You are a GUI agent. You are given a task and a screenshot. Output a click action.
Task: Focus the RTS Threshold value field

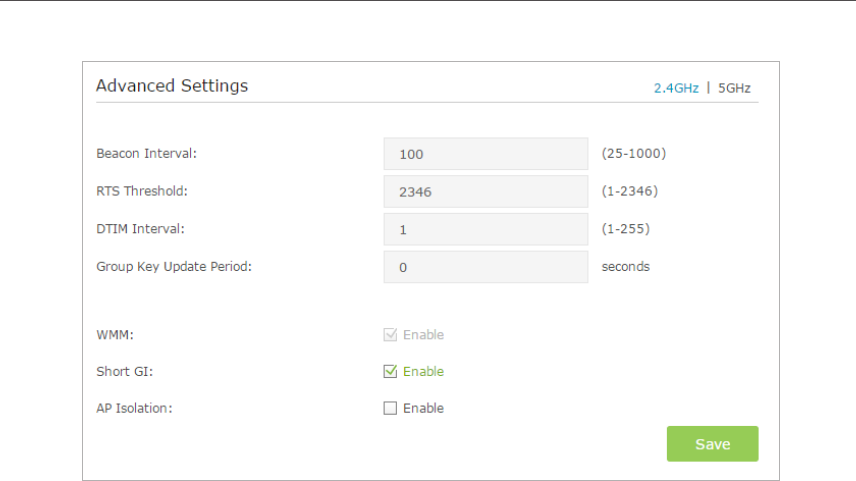point(485,191)
